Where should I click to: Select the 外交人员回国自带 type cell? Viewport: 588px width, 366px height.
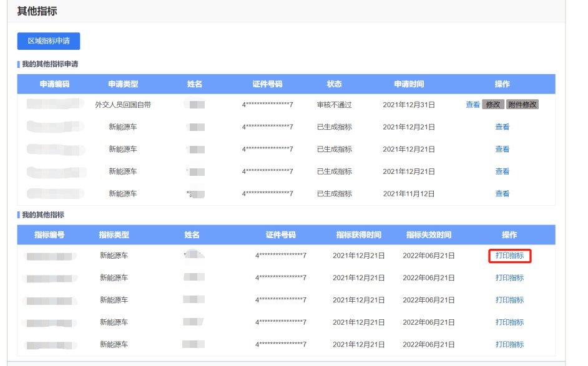click(123, 105)
